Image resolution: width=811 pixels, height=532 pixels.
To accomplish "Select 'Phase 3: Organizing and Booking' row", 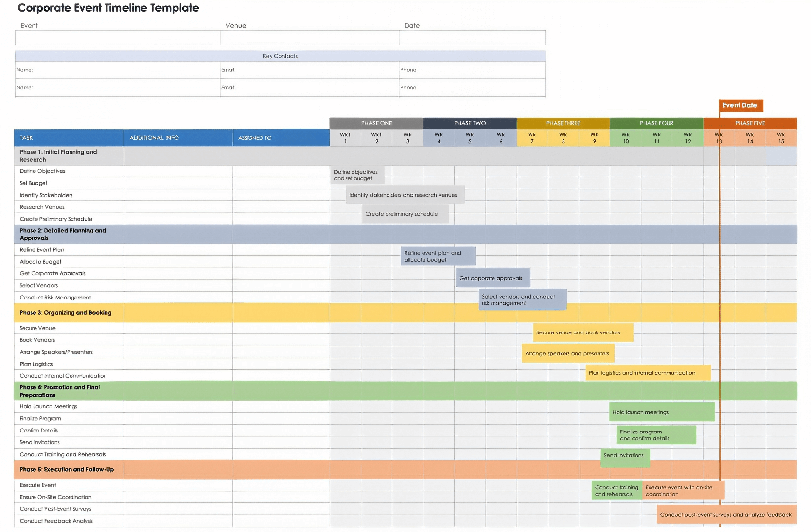I will point(405,313).
